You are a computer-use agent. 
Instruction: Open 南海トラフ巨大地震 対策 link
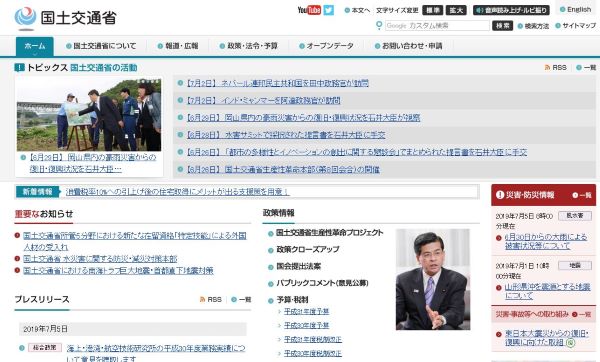coord(118,271)
